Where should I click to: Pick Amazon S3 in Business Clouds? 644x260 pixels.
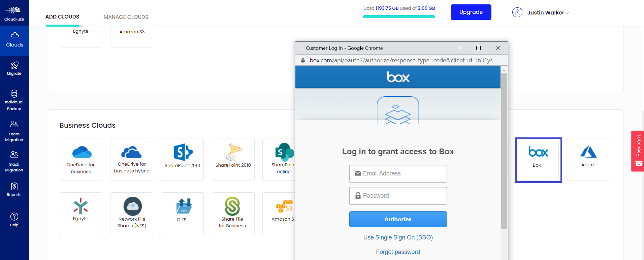279,214
